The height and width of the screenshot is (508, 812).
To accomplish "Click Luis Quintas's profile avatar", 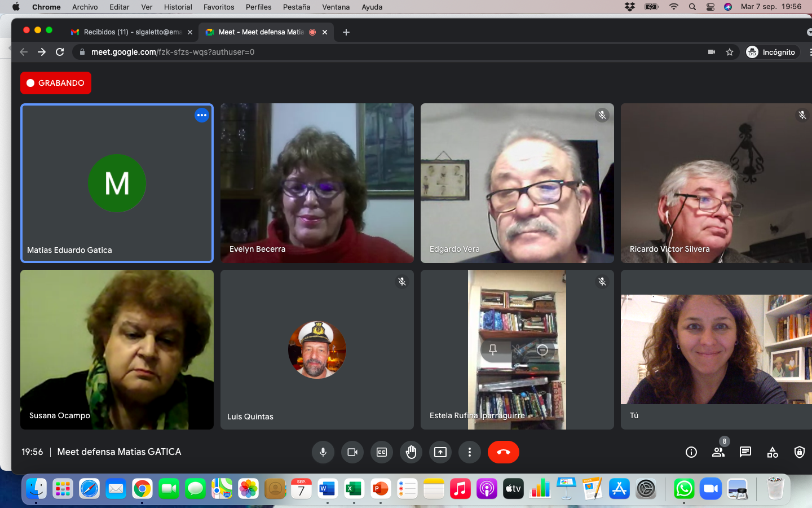I will [x=317, y=349].
